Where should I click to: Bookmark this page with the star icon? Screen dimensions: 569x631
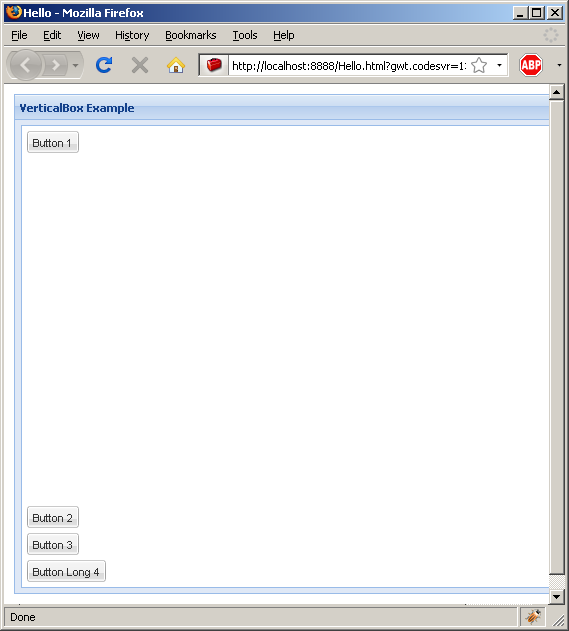coord(479,65)
